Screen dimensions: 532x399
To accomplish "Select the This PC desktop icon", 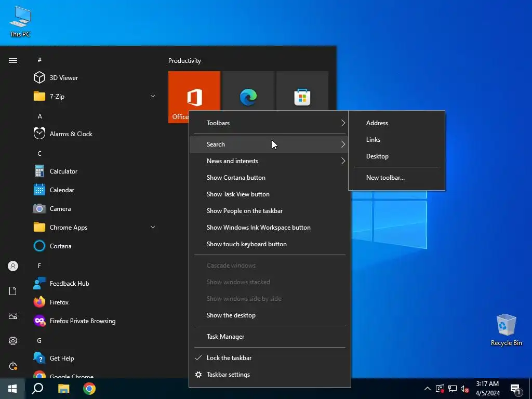I will click(x=20, y=21).
